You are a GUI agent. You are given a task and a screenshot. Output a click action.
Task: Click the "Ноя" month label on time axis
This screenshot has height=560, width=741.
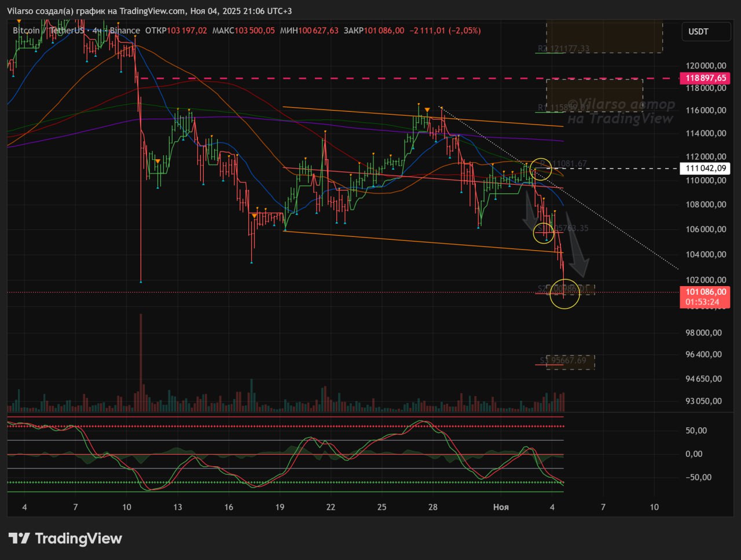pos(501,507)
